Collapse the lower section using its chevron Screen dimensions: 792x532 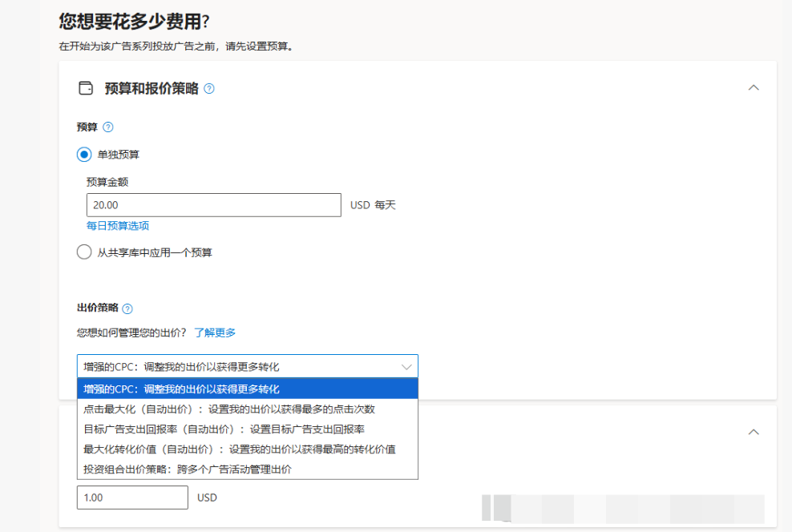(x=752, y=430)
